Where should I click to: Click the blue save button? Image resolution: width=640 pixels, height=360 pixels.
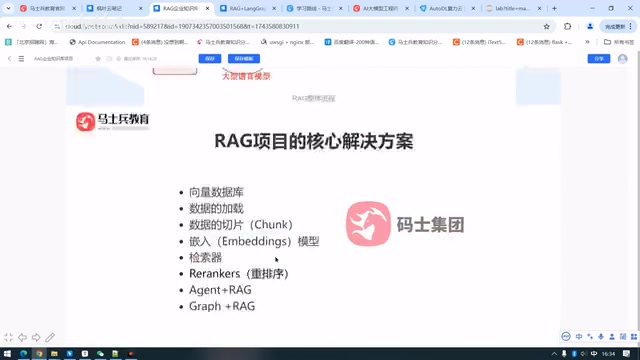[210, 59]
